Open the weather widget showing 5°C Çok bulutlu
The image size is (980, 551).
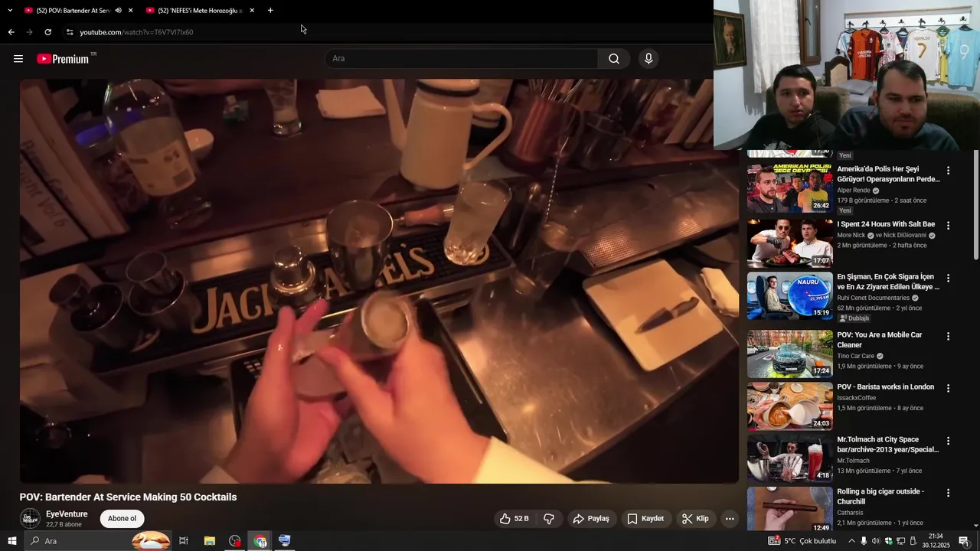pos(802,541)
